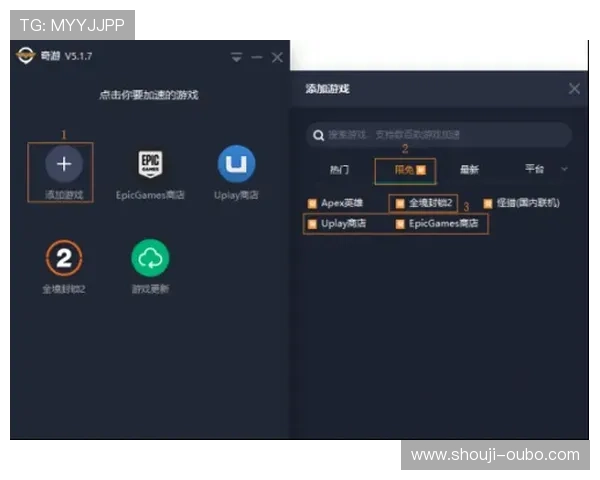
Task: Click the plus icon to add game
Action: [64, 164]
